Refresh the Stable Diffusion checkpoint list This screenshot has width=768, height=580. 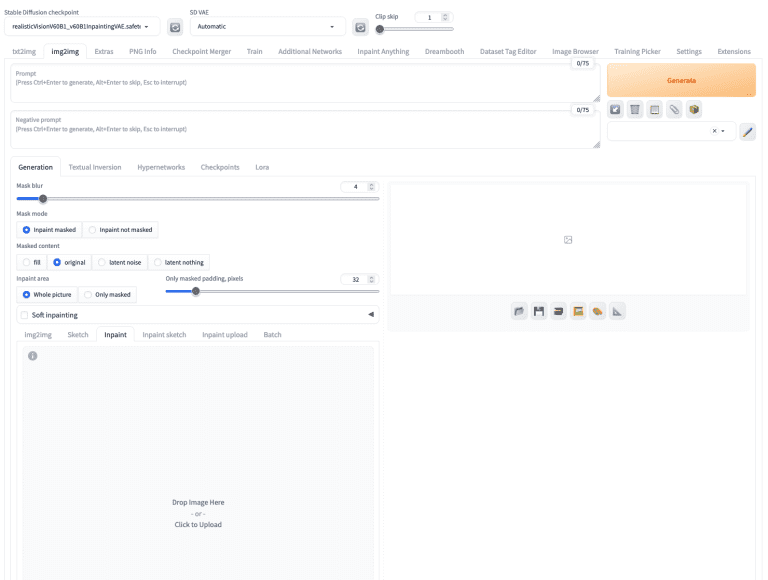pos(174,27)
